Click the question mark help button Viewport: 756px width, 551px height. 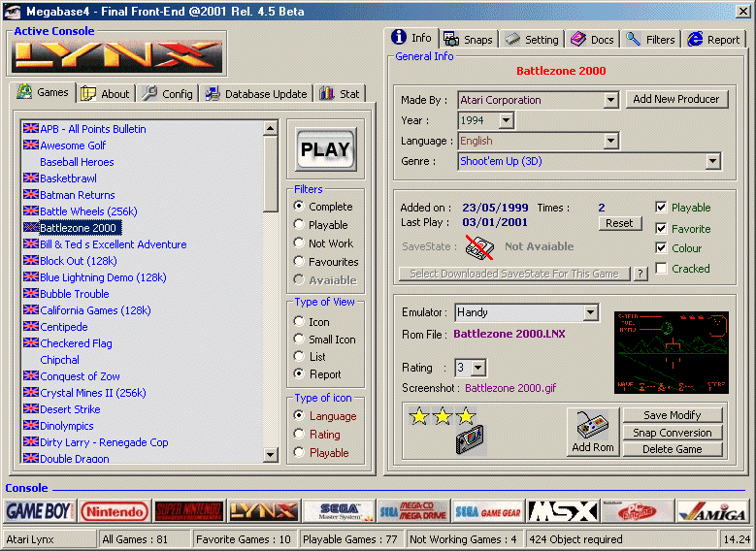pyautogui.click(x=640, y=274)
